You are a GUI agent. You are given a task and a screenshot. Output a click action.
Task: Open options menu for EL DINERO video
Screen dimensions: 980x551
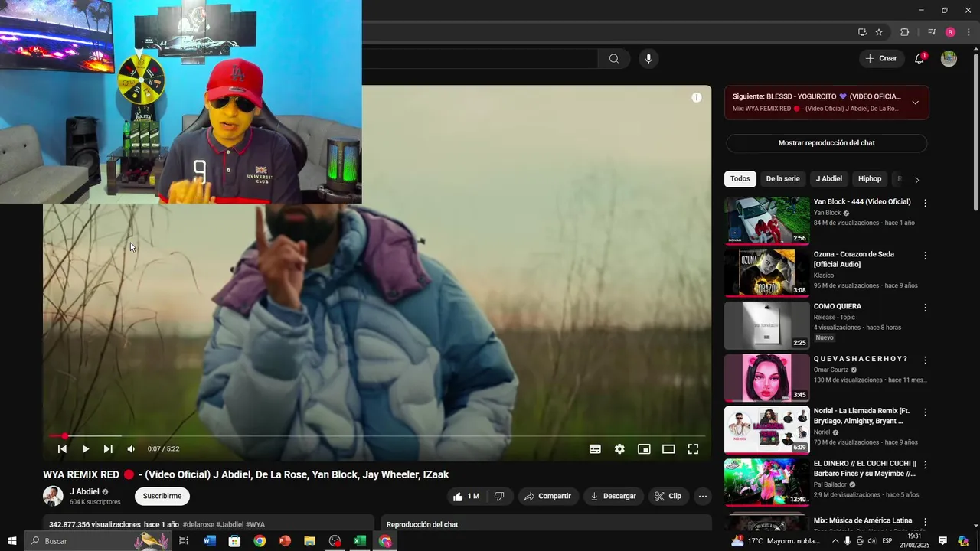point(925,465)
